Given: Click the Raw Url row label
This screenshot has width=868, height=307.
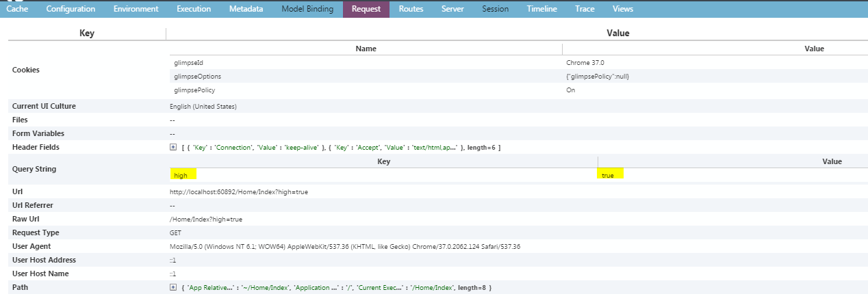Looking at the screenshot, I should [26, 219].
